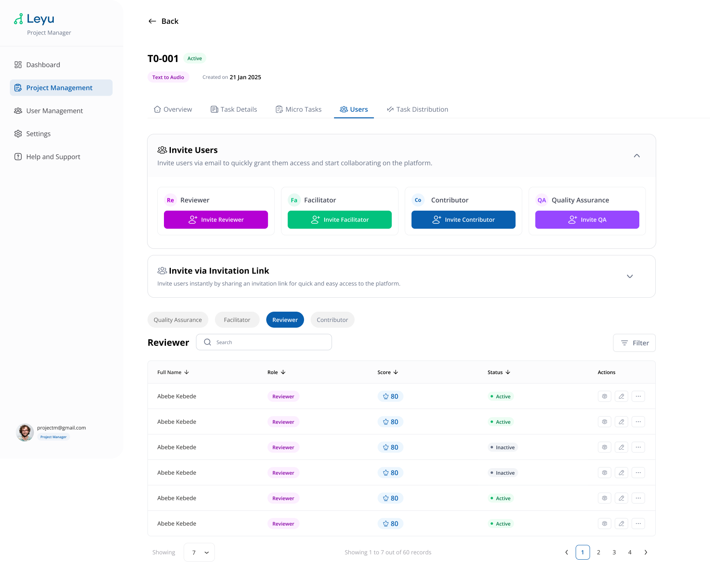710x588 pixels.
Task: Click the edit pencil icon in last row
Action: [x=621, y=524]
